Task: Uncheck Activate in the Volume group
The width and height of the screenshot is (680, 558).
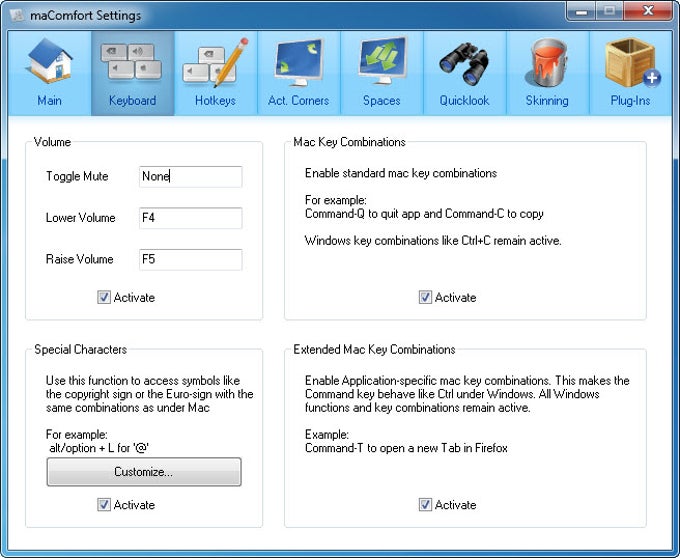Action: tap(104, 297)
